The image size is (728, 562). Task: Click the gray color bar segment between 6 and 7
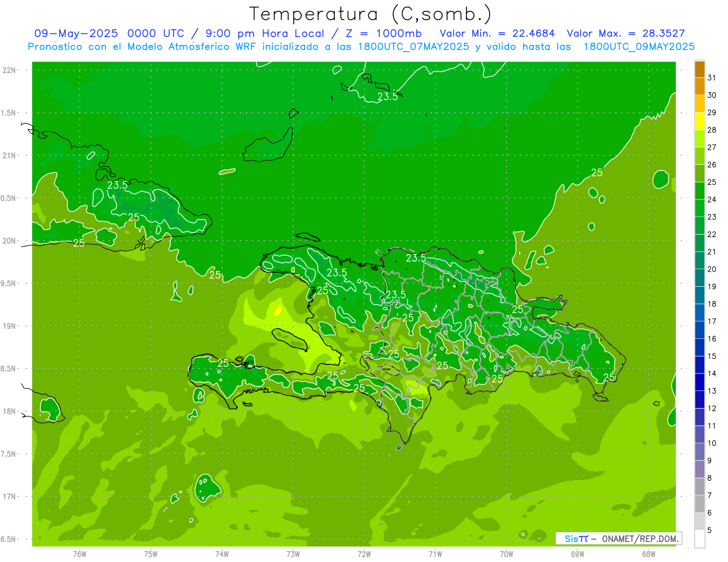700,504
